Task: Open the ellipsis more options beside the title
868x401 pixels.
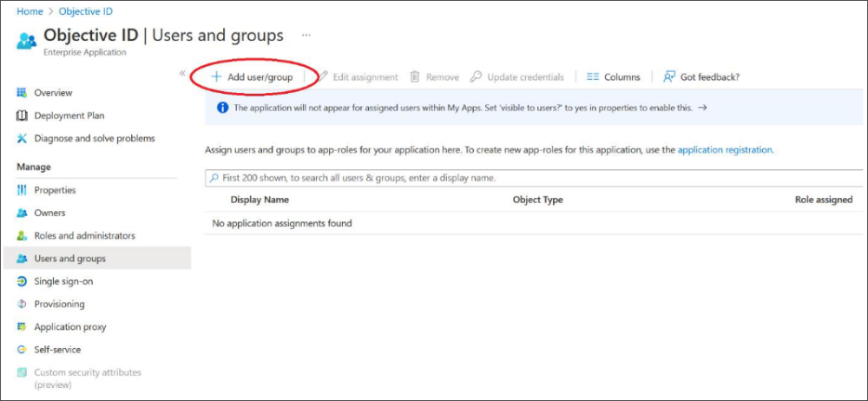Action: point(306,36)
